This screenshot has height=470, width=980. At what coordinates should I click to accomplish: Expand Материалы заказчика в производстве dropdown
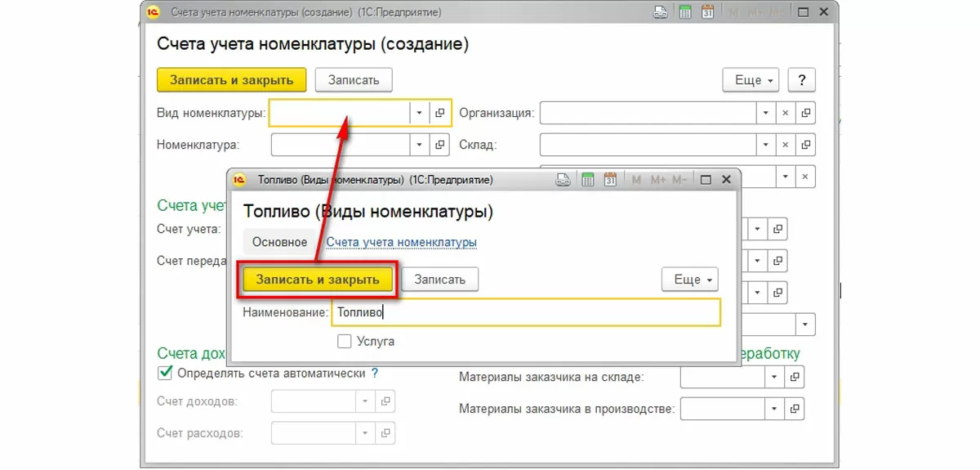coord(775,409)
